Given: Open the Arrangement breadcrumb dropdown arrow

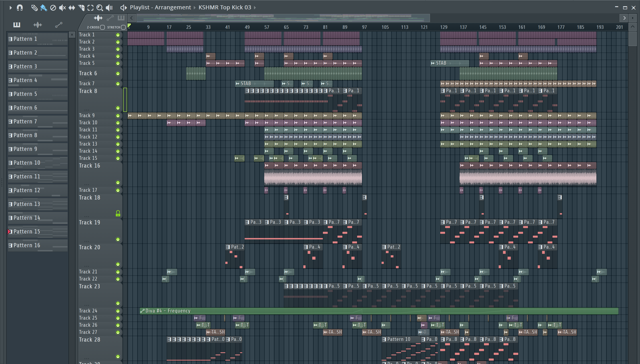Looking at the screenshot, I should pyautogui.click(x=194, y=8).
